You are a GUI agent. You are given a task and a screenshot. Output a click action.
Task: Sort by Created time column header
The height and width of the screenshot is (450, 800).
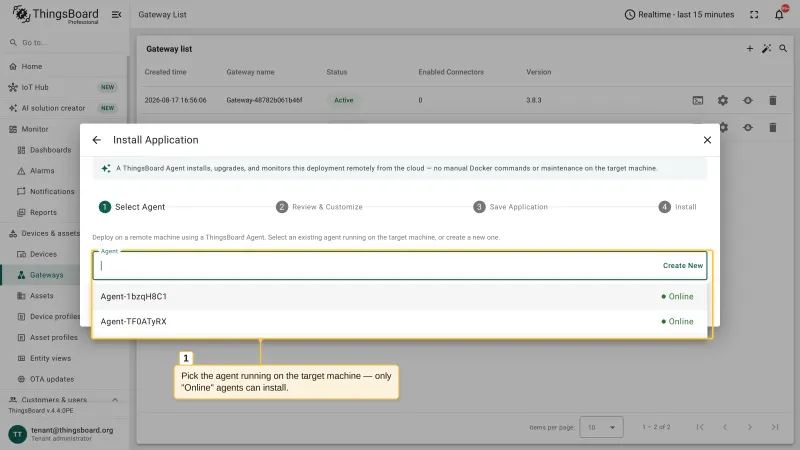pos(165,72)
